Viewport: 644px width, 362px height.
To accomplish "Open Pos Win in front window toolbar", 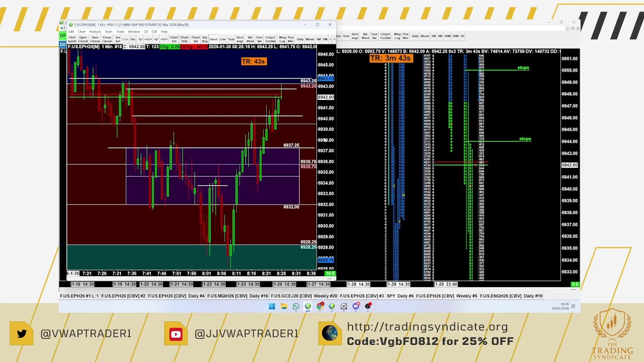I will tap(291, 39).
